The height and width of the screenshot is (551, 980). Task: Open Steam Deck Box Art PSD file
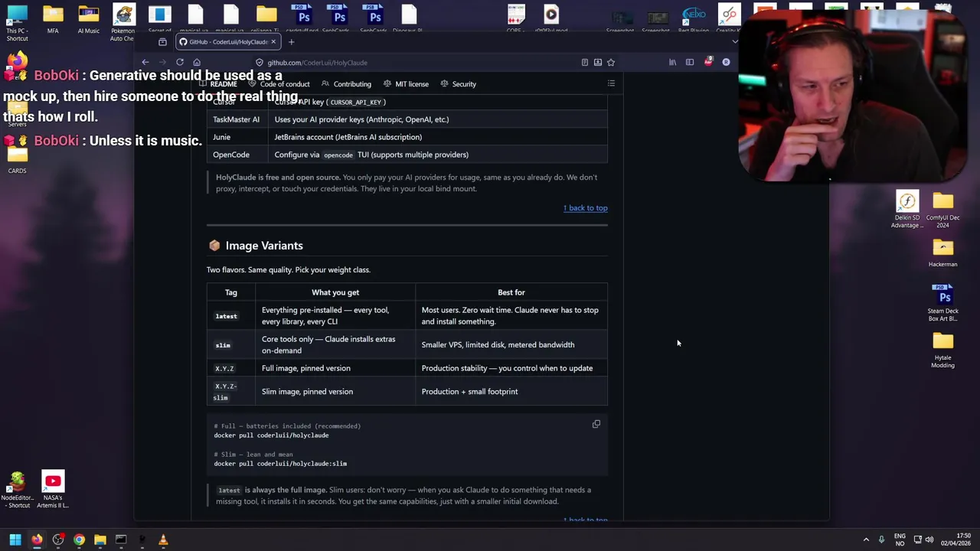943,302
